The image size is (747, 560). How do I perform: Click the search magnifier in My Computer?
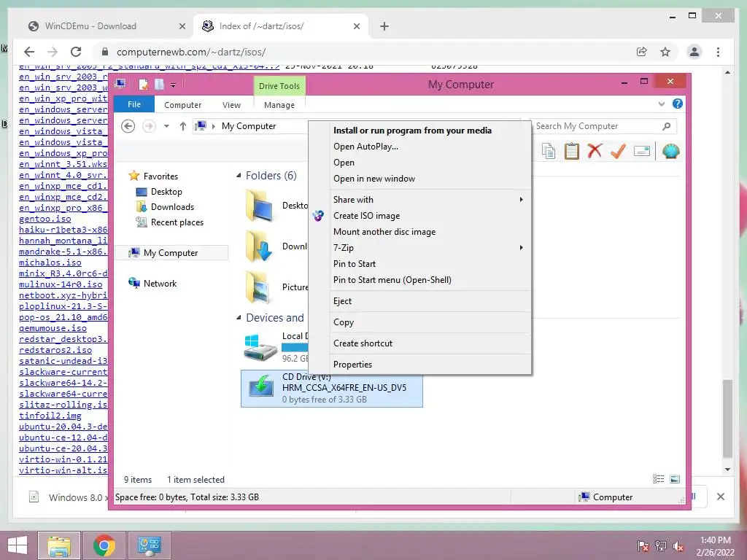pos(667,126)
